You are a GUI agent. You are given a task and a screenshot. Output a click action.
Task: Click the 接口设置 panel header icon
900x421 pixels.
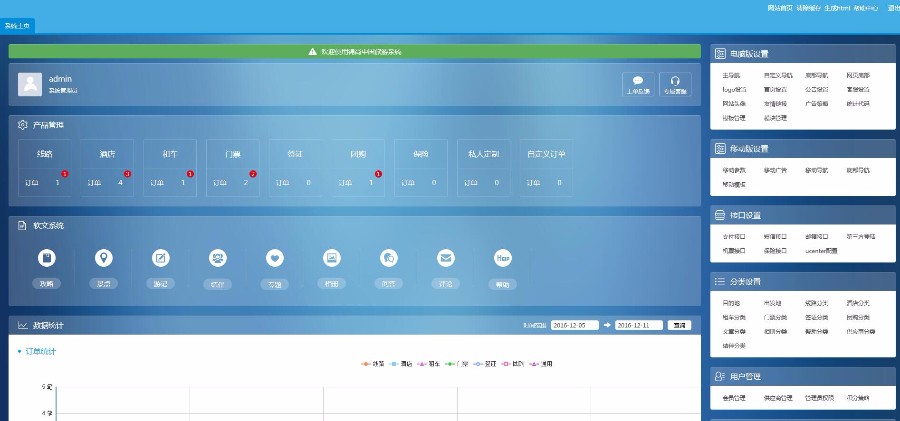[720, 215]
